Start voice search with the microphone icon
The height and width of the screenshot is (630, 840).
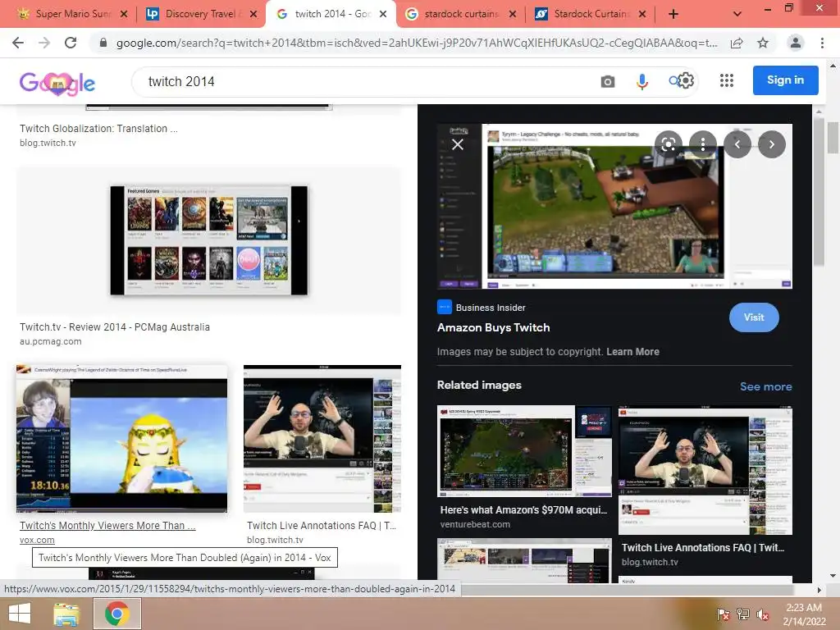point(641,81)
